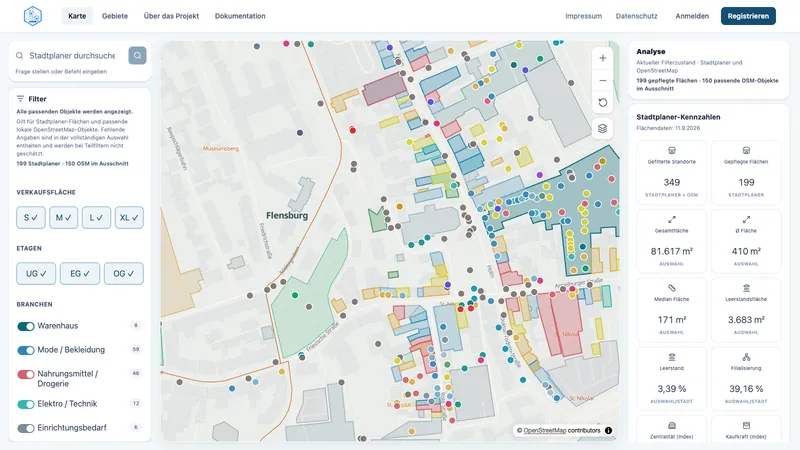This screenshot has height=450, width=800.
Task: Click the Stadtplaner logo icon
Action: (x=33, y=16)
